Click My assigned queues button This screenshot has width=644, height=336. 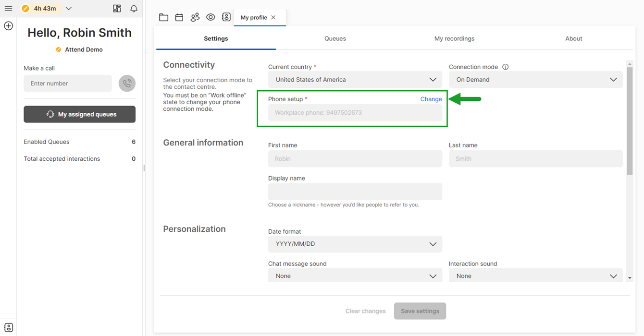click(80, 114)
